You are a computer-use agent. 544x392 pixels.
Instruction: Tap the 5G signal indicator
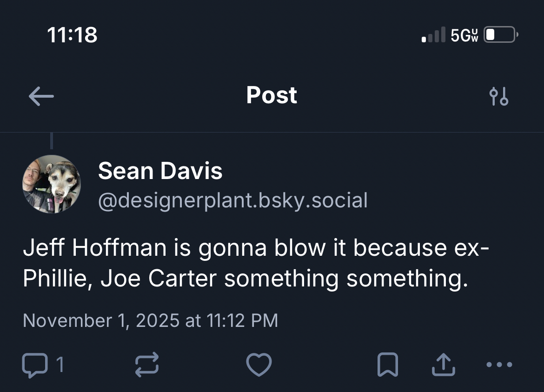pyautogui.click(x=464, y=35)
